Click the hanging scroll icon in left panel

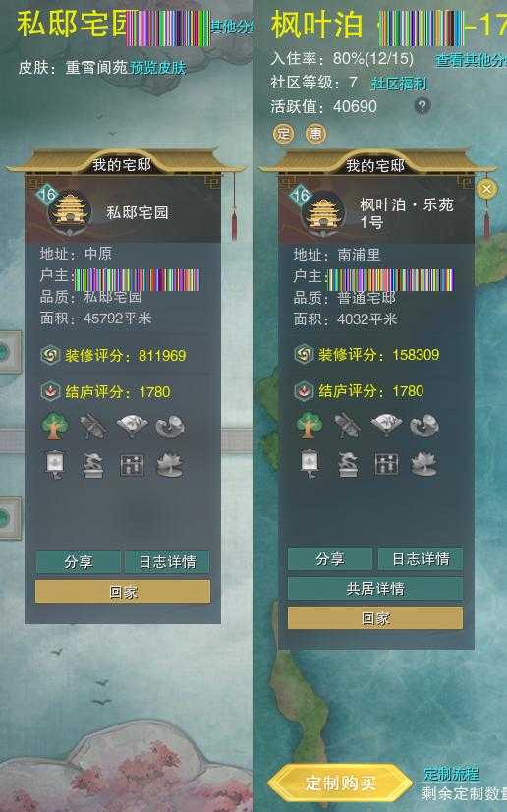pyautogui.click(x=55, y=465)
